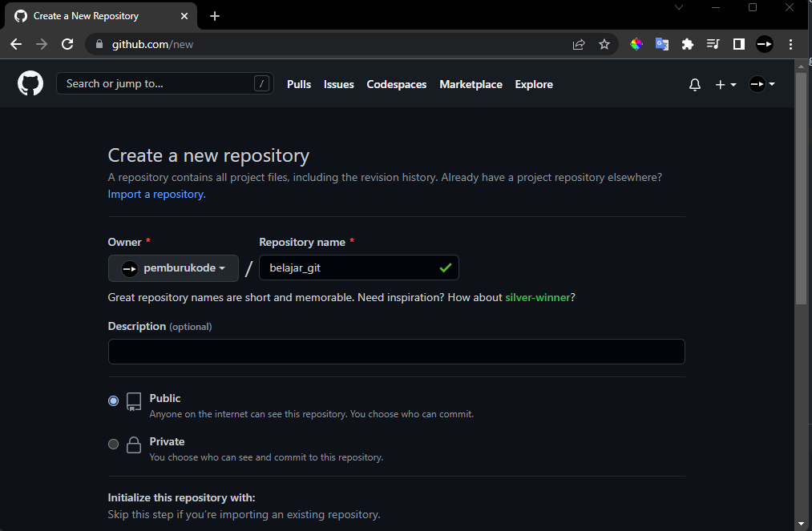
Task: Follow the Import a repository link
Action: tap(156, 194)
